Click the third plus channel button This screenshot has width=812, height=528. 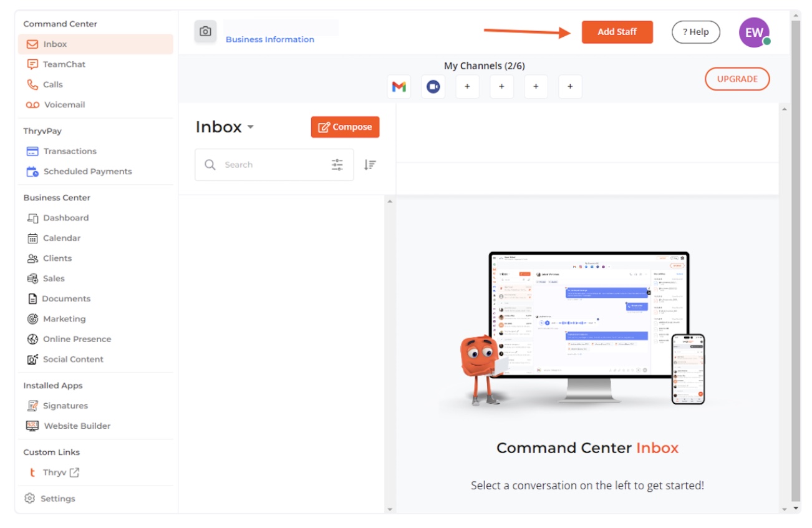tap(536, 87)
